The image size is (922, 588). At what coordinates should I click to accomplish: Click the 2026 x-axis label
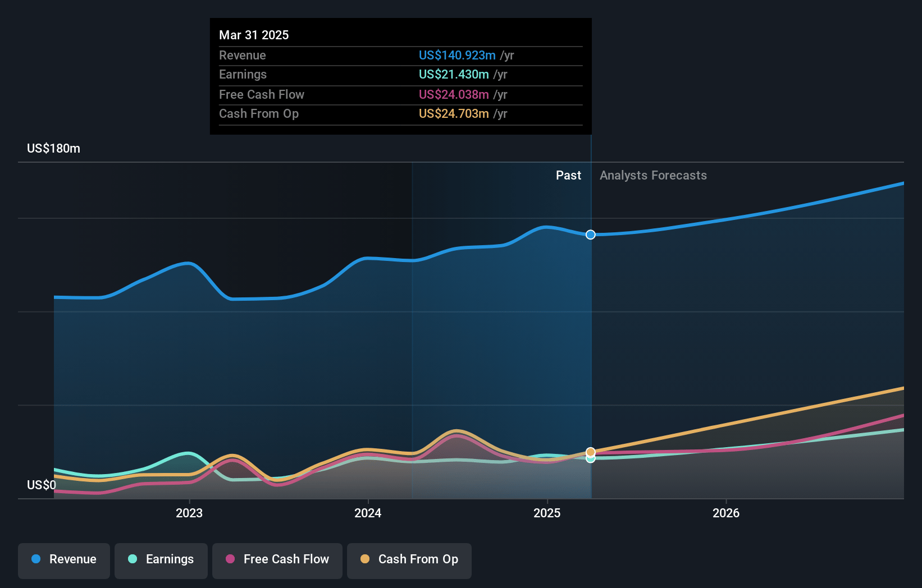tap(726, 513)
